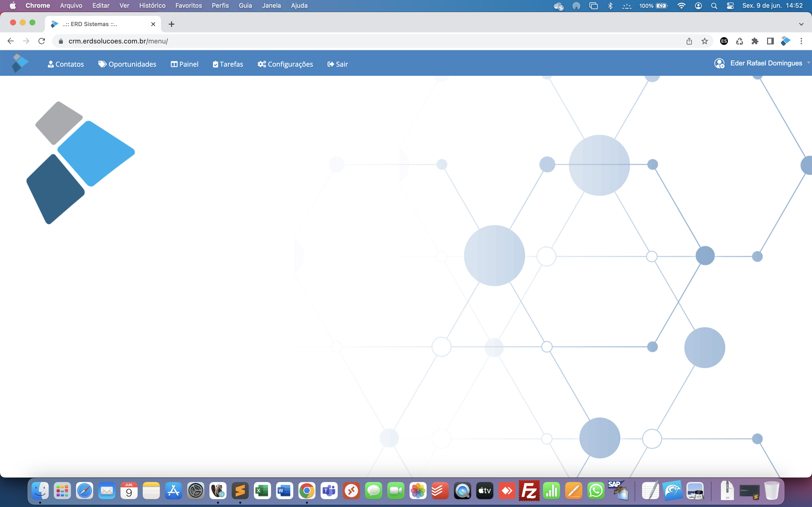Click the ERD extension icon in toolbar

tap(785, 41)
